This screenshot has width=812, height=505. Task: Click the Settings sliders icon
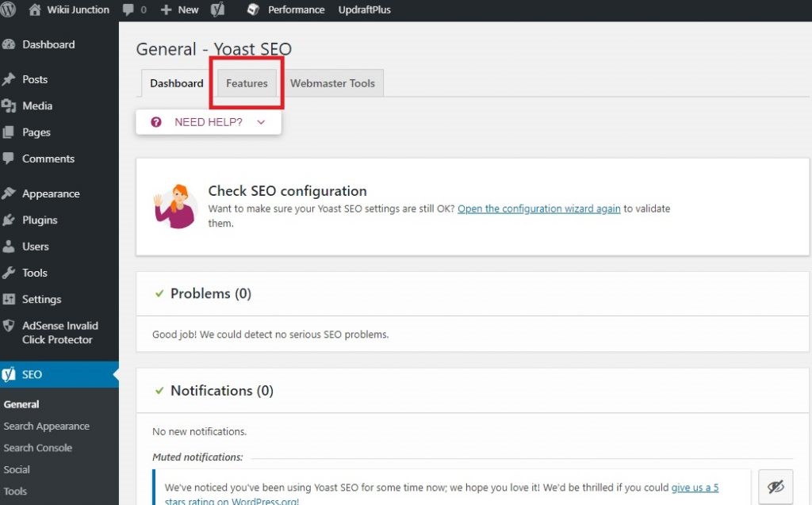pyautogui.click(x=8, y=300)
